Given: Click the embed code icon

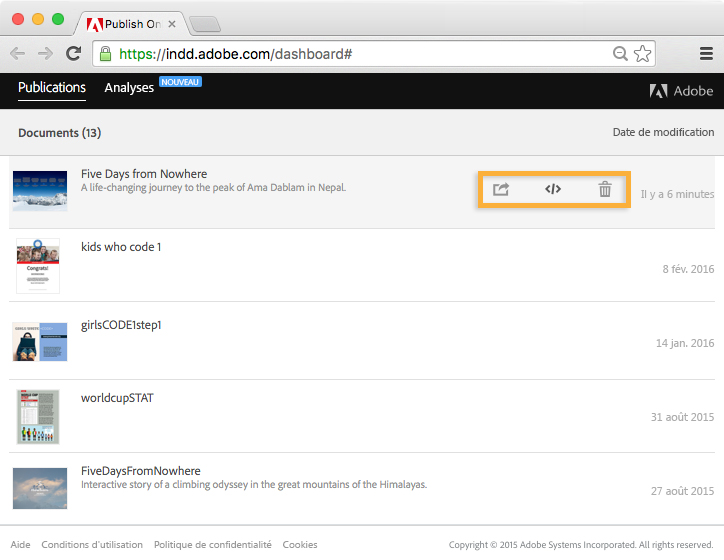Looking at the screenshot, I should 553,189.
